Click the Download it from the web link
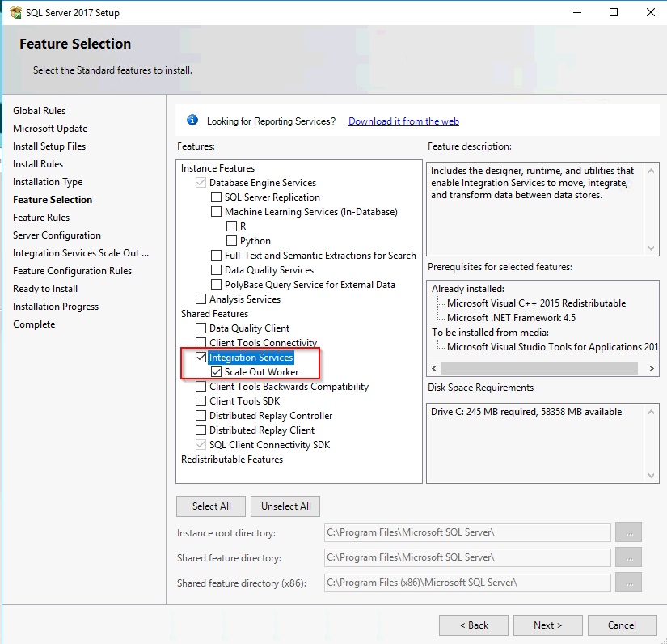667x644 pixels. [403, 121]
